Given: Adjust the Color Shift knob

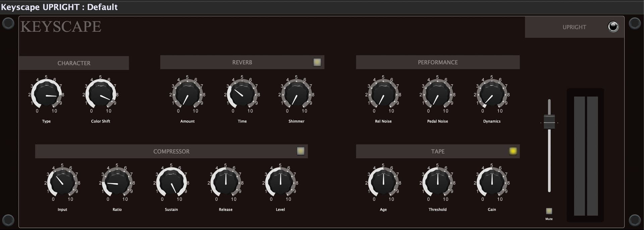Looking at the screenshot, I should pos(101,95).
